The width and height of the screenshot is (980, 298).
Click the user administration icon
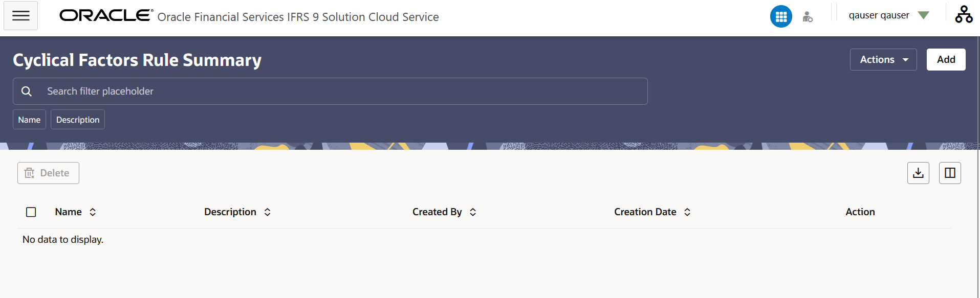click(808, 17)
